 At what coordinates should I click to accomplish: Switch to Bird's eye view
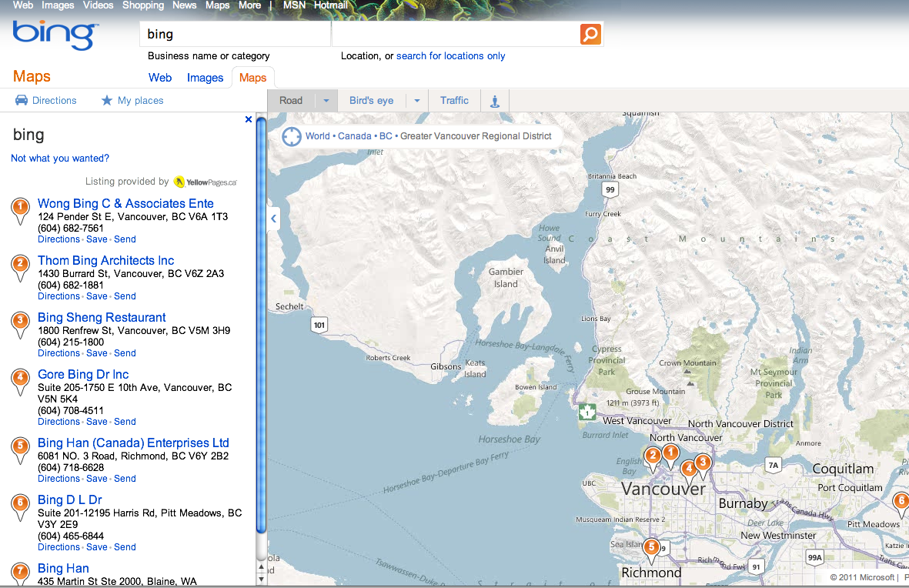(371, 101)
